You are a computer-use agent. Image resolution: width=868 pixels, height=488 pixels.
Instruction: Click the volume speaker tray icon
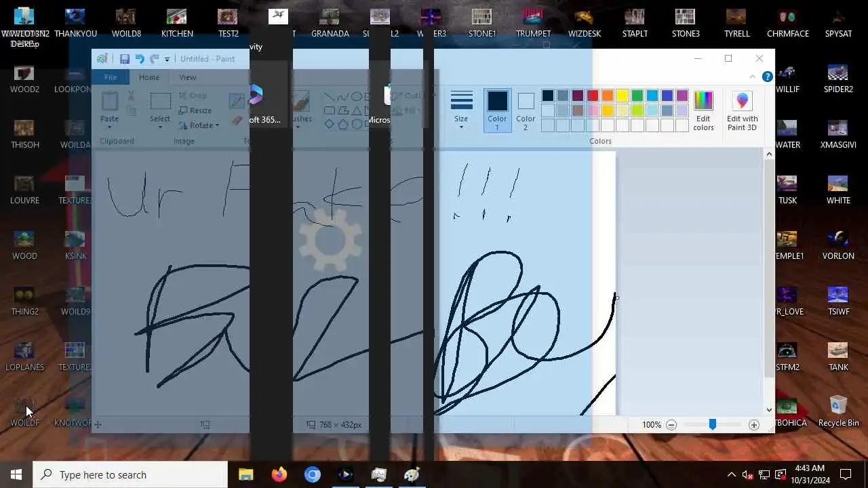click(x=747, y=474)
